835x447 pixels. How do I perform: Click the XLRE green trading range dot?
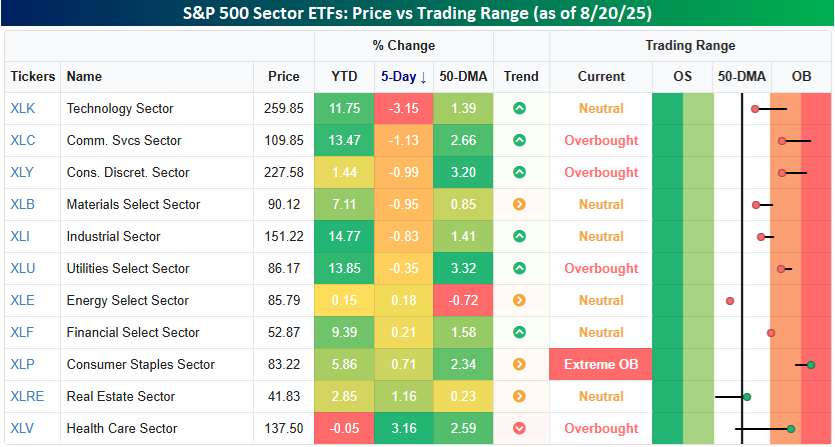click(x=747, y=397)
